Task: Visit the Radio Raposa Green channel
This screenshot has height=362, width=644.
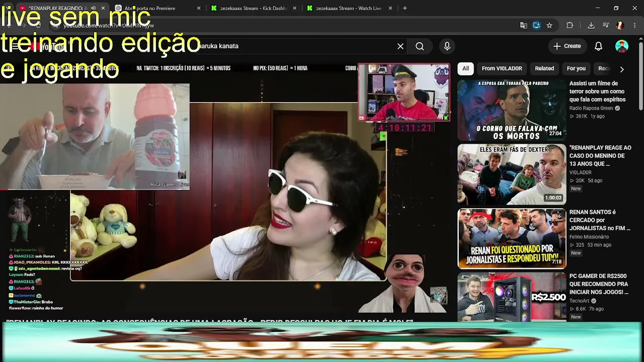Action: click(x=591, y=108)
